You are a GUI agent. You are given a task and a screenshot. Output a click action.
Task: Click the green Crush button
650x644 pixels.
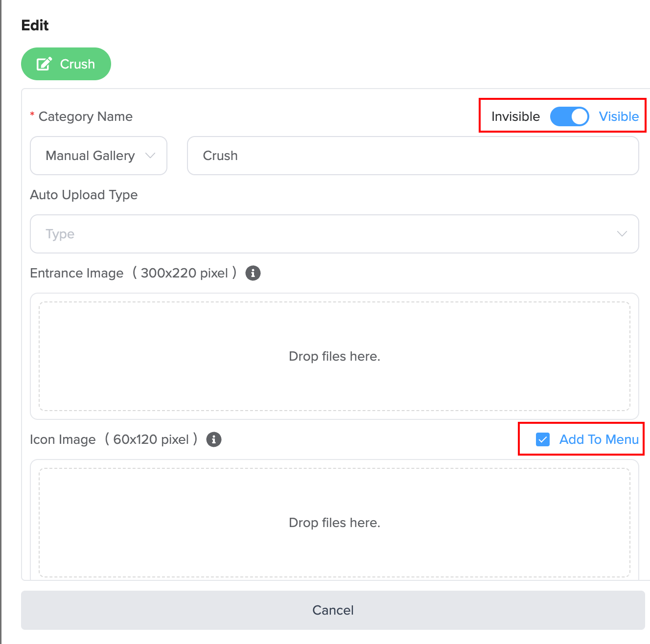66,64
